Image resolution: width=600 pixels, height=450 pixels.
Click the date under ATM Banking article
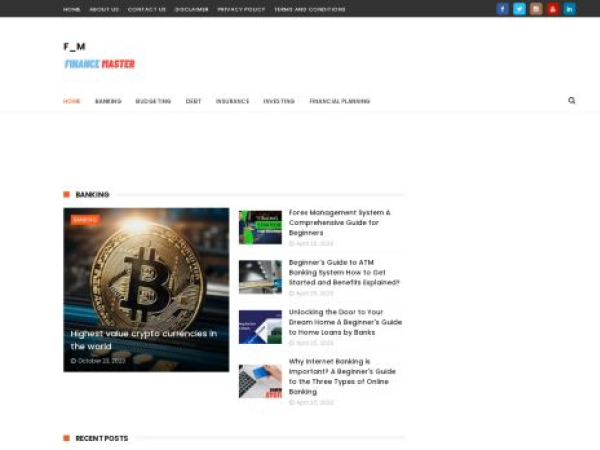311,293
